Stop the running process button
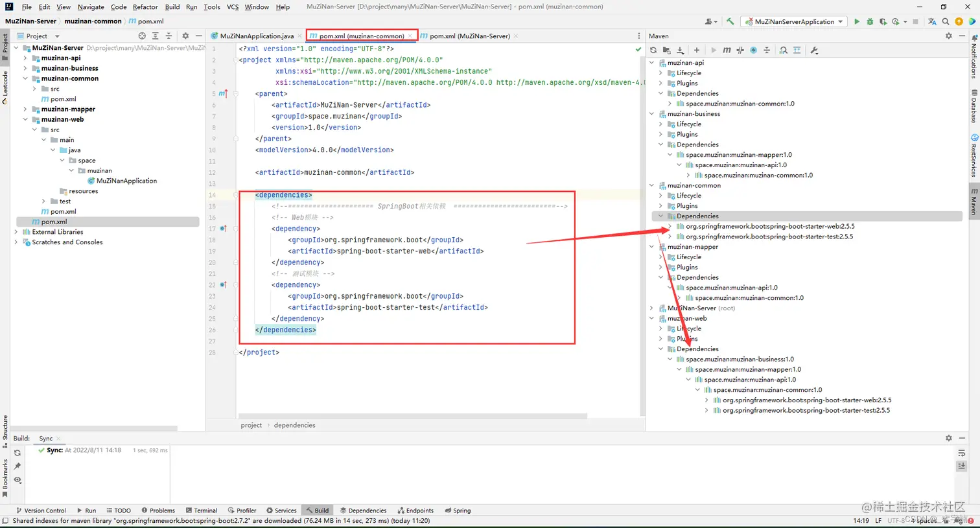The image size is (980, 528). click(915, 21)
